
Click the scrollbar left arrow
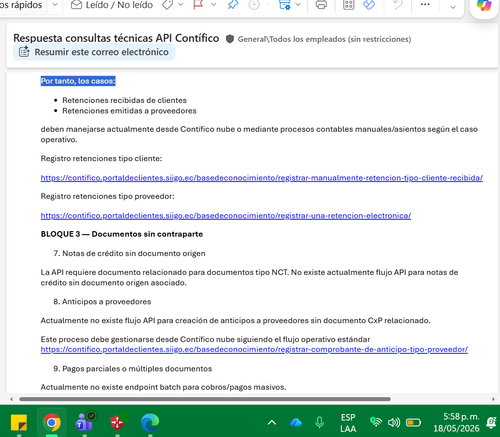tap(12, 399)
